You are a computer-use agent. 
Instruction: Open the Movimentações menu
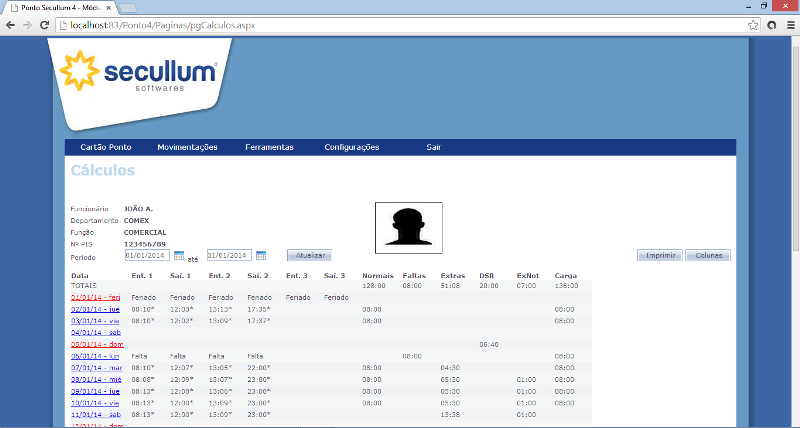point(187,147)
